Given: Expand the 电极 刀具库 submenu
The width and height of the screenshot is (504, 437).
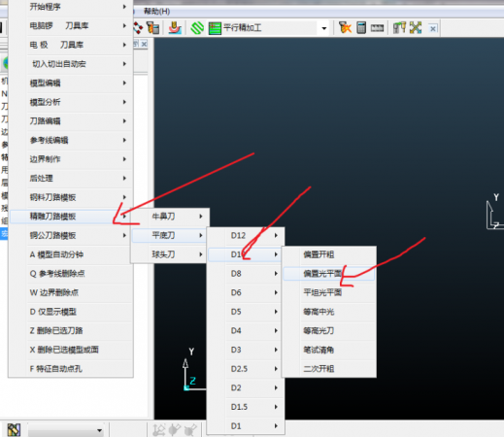Looking at the screenshot, I should (x=71, y=45).
